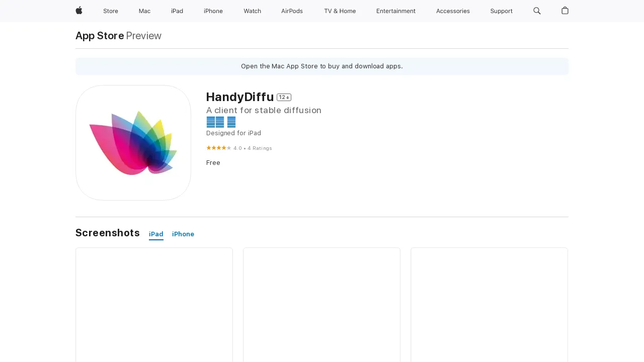
Task: Click the HandyDiffu app title
Action: (240, 97)
